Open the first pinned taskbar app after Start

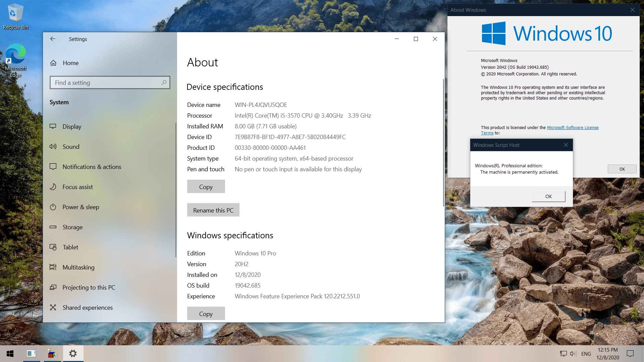pyautogui.click(x=32, y=354)
